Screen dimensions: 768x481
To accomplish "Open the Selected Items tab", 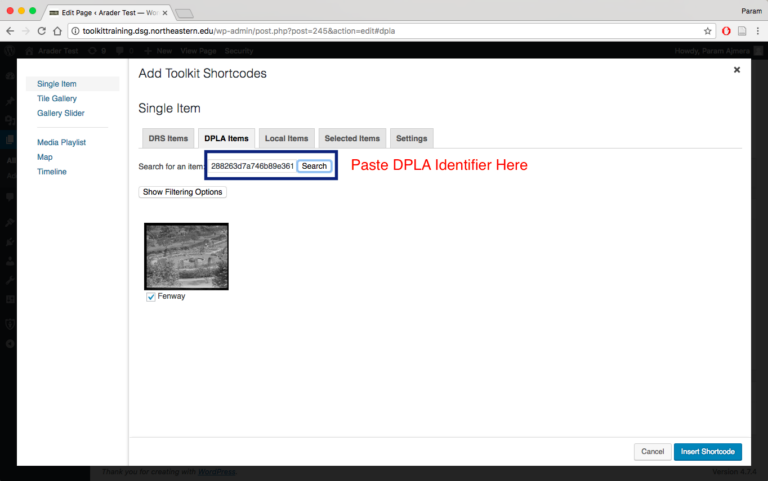I will [352, 138].
